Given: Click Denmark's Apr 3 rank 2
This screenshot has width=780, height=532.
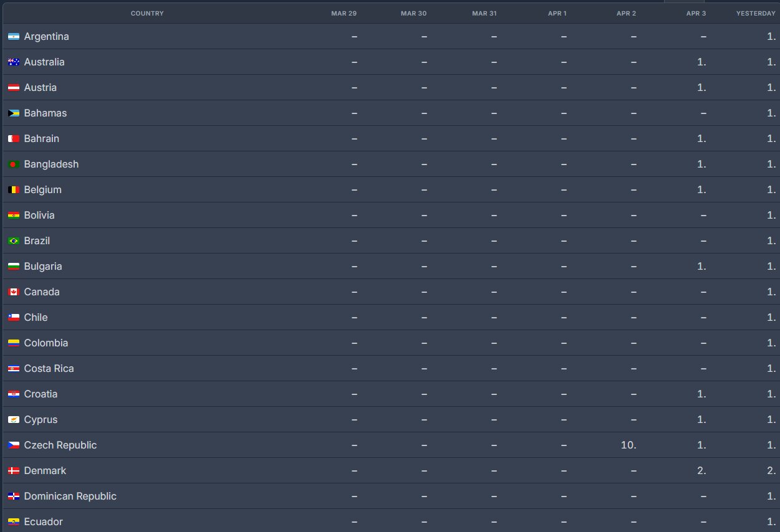Looking at the screenshot, I should (701, 471).
